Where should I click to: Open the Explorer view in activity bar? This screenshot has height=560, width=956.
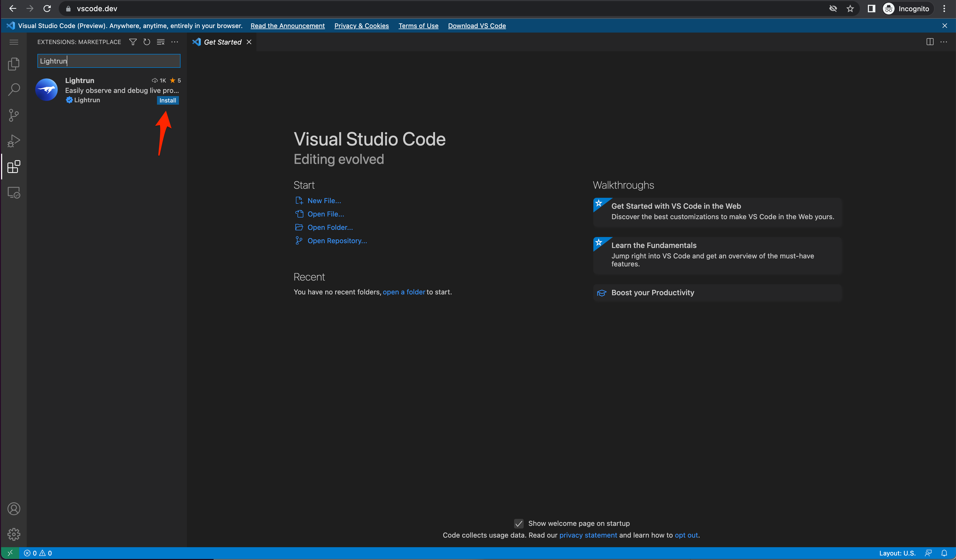coord(14,64)
